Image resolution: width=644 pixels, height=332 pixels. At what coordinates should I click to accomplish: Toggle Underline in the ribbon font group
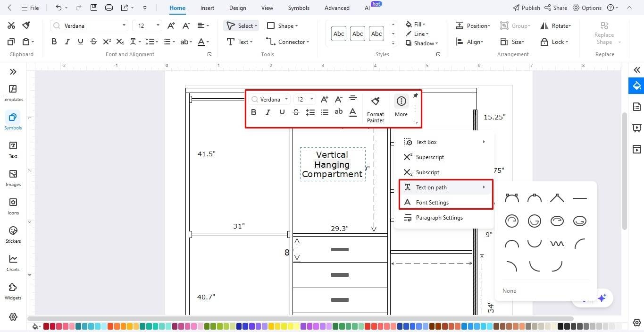[80, 42]
